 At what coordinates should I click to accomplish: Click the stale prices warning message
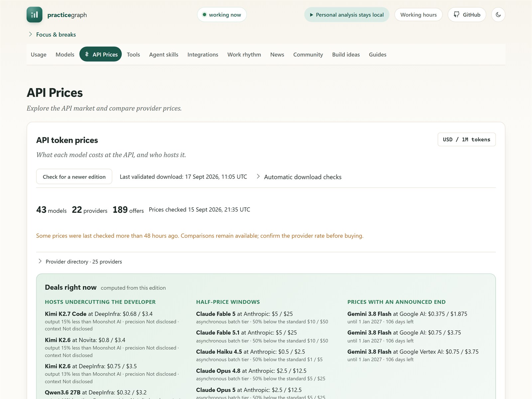200,236
